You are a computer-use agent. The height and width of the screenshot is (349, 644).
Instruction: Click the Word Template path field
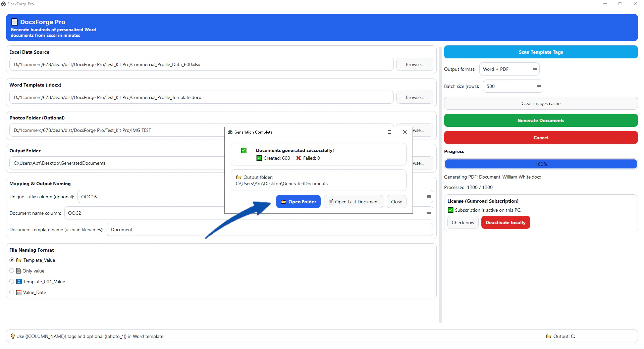click(201, 97)
